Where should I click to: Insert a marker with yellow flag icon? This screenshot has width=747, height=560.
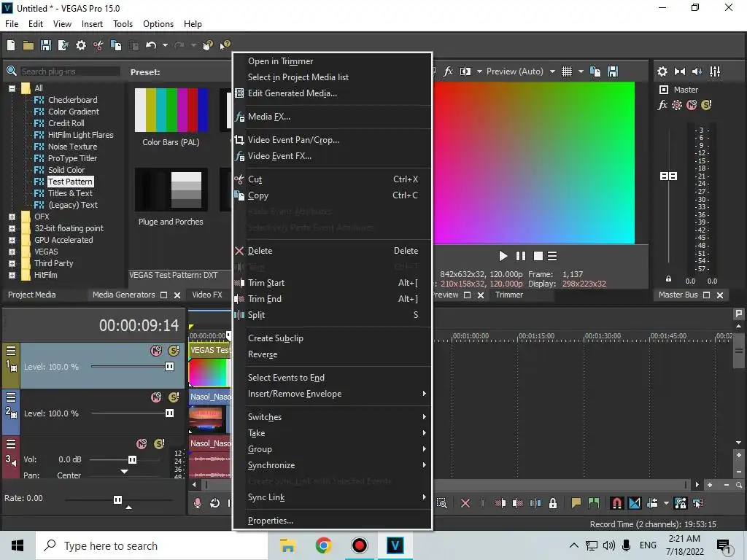576,503
